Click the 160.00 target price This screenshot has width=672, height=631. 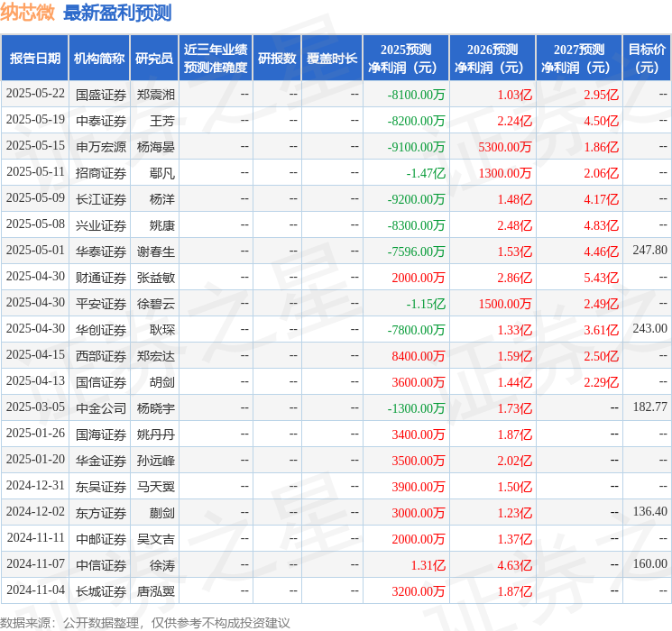pyautogui.click(x=650, y=563)
